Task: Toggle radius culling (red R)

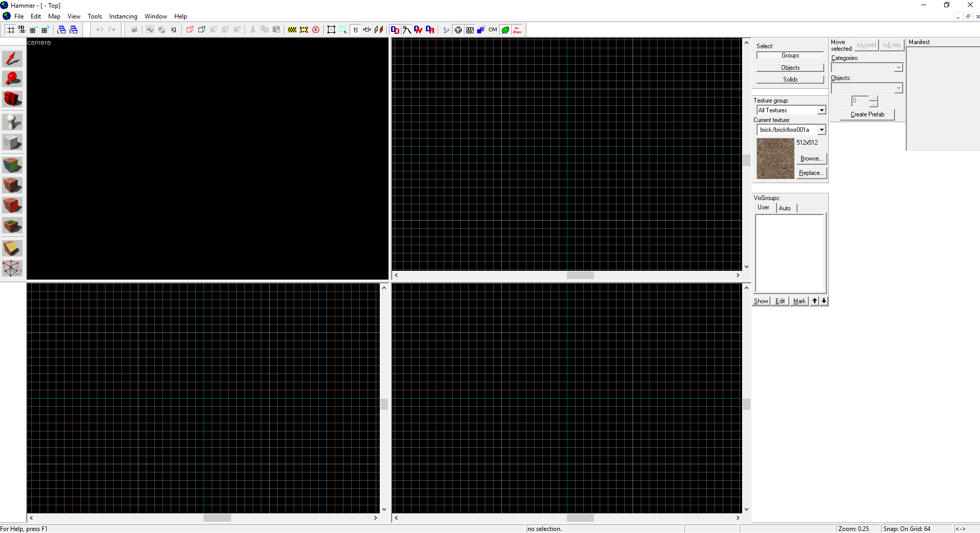Action: pyautogui.click(x=316, y=30)
